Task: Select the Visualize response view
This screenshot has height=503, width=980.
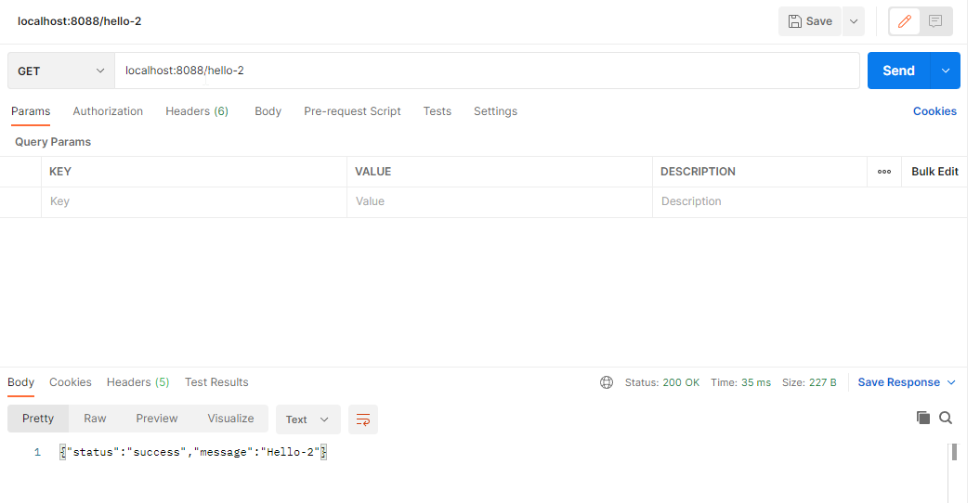Action: [230, 419]
